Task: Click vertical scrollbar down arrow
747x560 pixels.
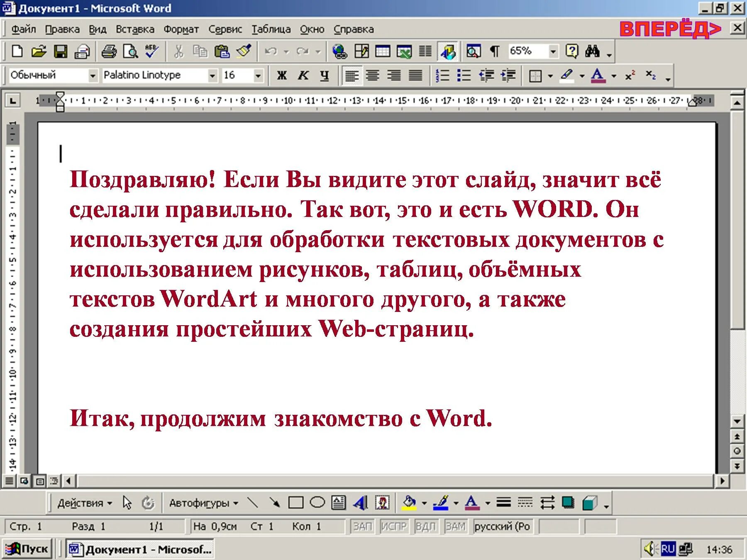Action: click(x=737, y=421)
